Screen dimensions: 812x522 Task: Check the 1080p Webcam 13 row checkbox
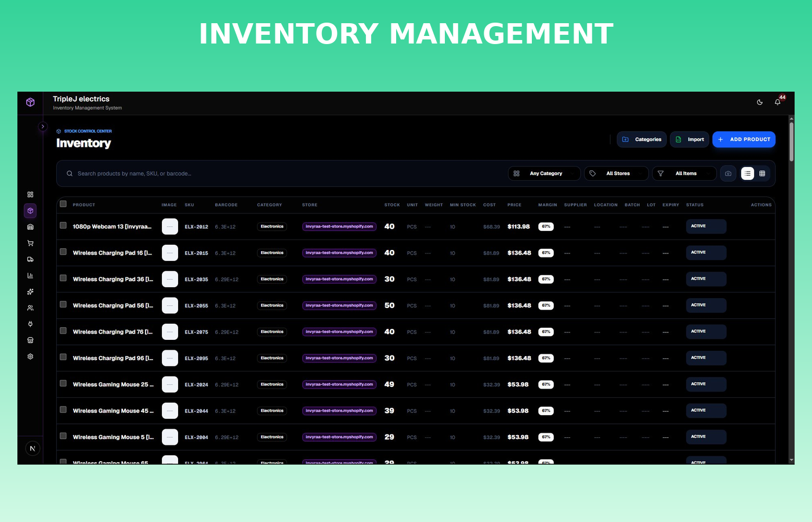(x=63, y=226)
